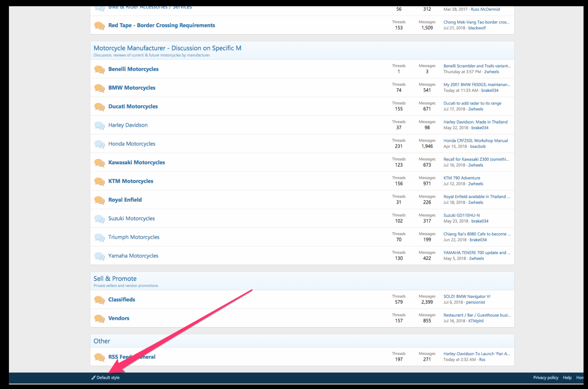Image resolution: width=588 pixels, height=389 pixels.
Task: Open the Red Tape - Border Crossing Requirements forum
Action: coord(162,25)
